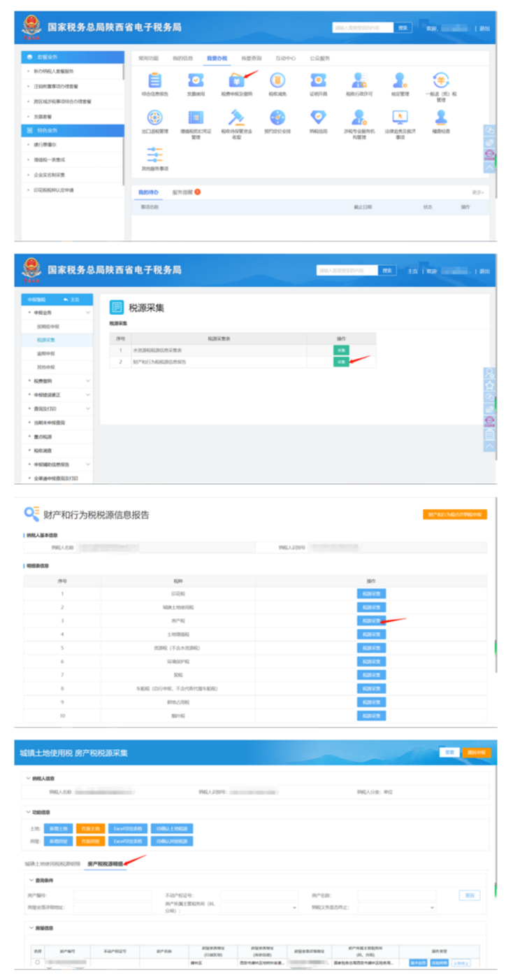Viewport: 513px width, 980px height.
Task: Open the 税收待保管资金收取 gavel icon
Action: coord(236,118)
